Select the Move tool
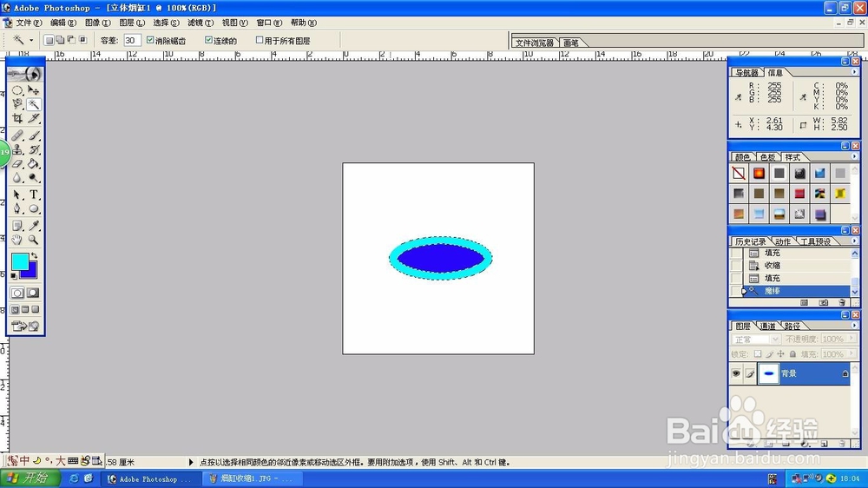The height and width of the screenshot is (488, 868). pos(34,89)
